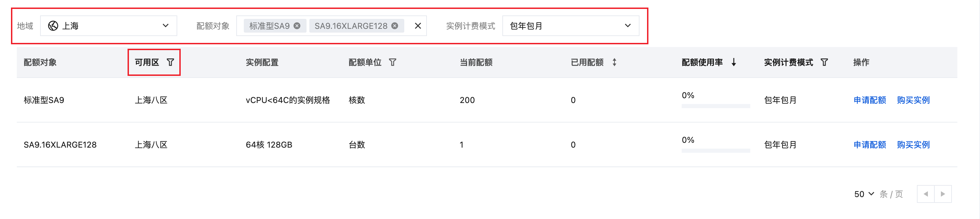Clear all selected 配额对象 tags
The width and height of the screenshot is (980, 219).
coord(418,26)
